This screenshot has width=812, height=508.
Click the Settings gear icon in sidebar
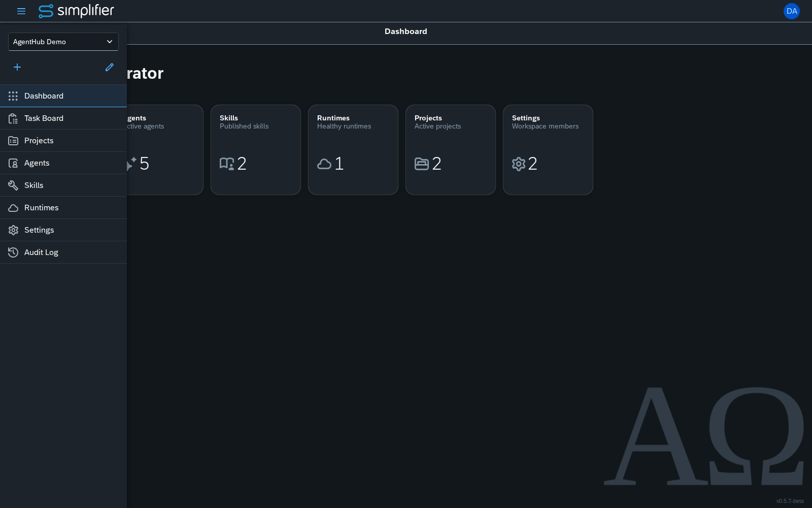coord(13,230)
